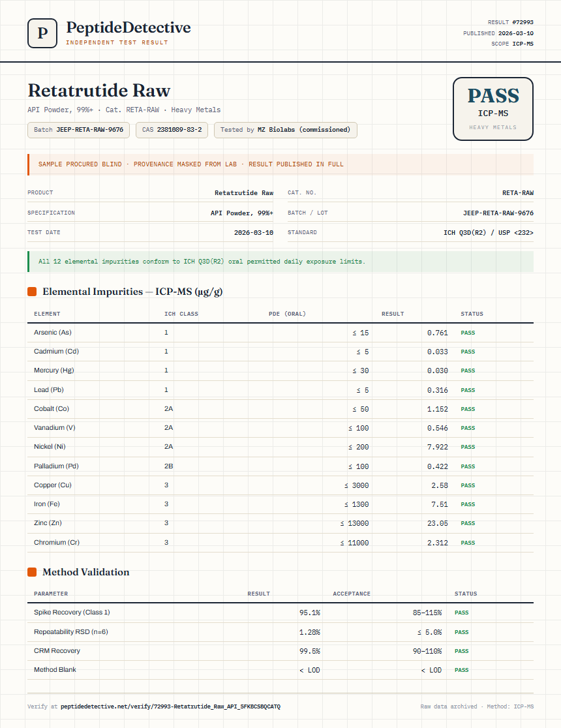Click the PeptideDetective P logo icon

pos(42,33)
